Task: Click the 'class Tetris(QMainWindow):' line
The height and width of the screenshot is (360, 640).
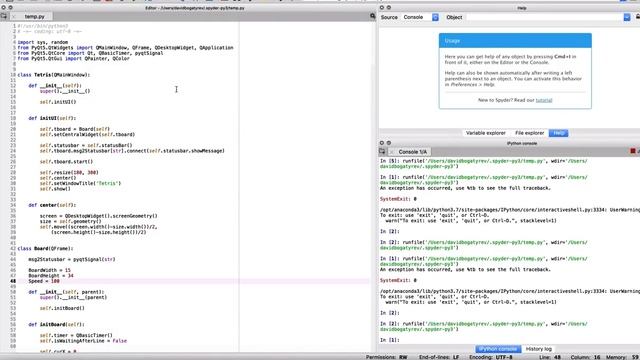Action: pyautogui.click(x=54, y=75)
